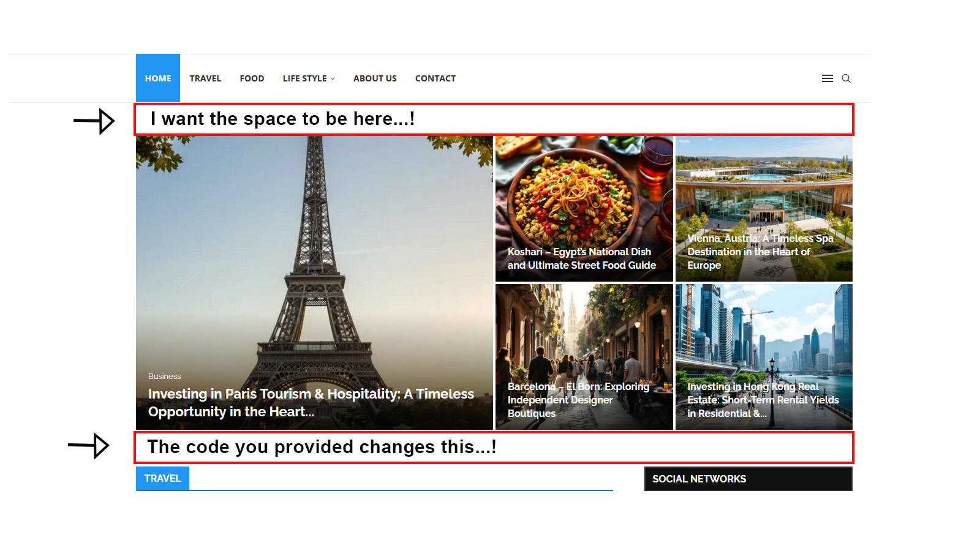Click the Business category label
980x551 pixels.
164,376
